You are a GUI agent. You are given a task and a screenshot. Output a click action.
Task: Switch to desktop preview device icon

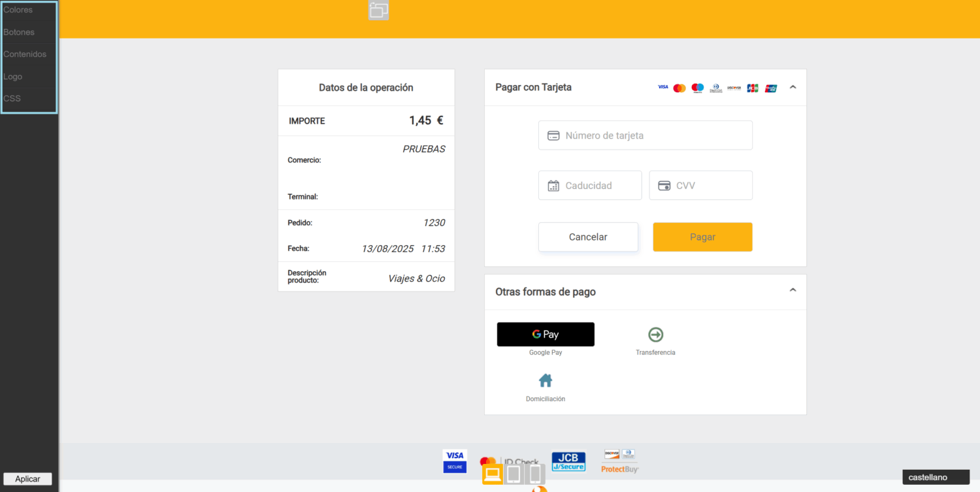(x=493, y=474)
